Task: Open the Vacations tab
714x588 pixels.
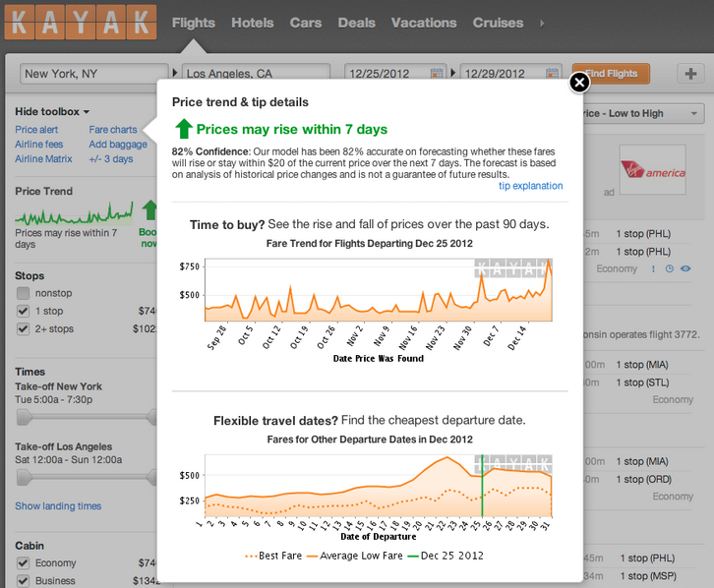Action: [x=423, y=23]
